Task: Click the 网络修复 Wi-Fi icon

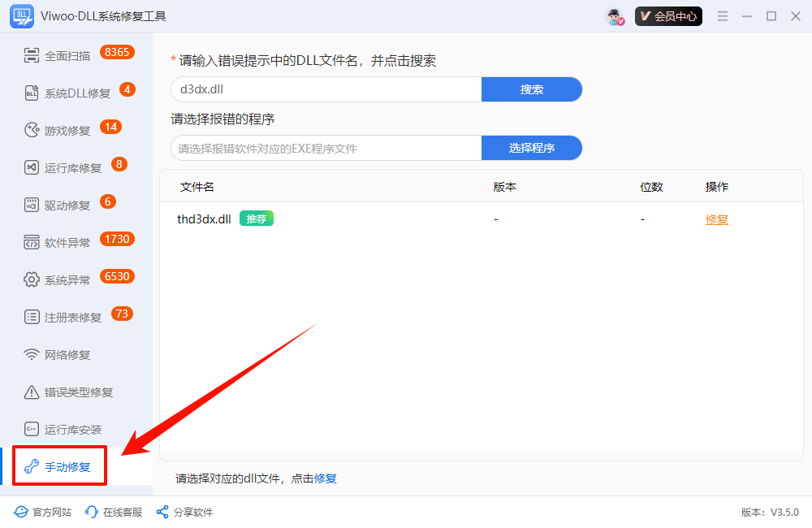Action: click(32, 355)
